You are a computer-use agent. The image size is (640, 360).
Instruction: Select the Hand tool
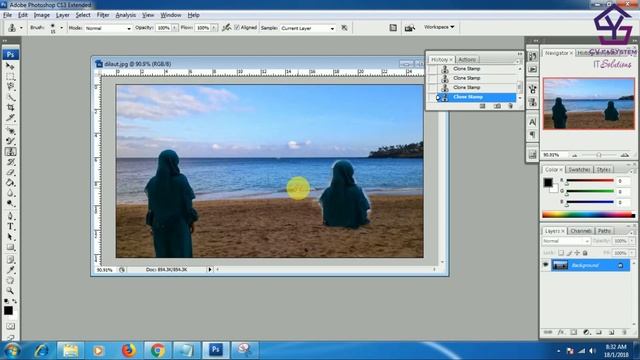point(10,280)
